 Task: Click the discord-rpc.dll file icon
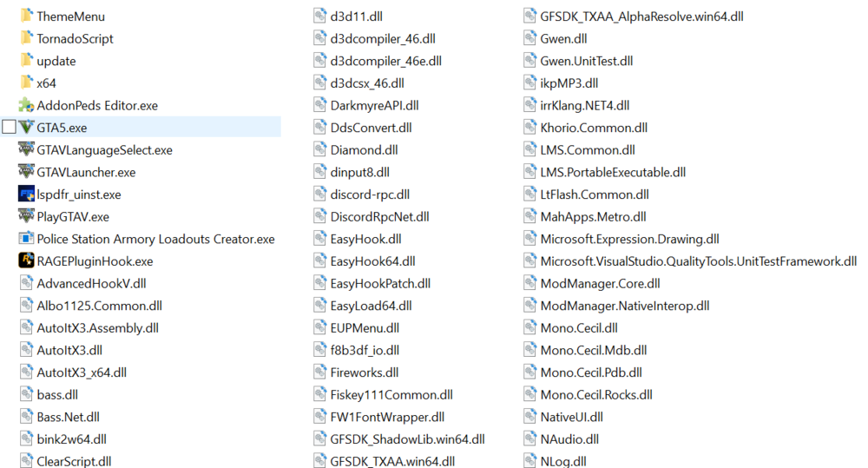tap(320, 194)
